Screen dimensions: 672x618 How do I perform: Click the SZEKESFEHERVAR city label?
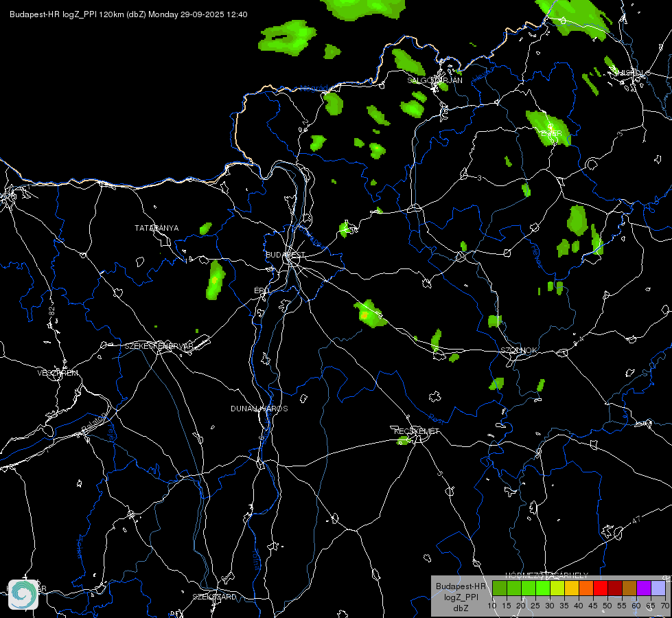[159, 346]
